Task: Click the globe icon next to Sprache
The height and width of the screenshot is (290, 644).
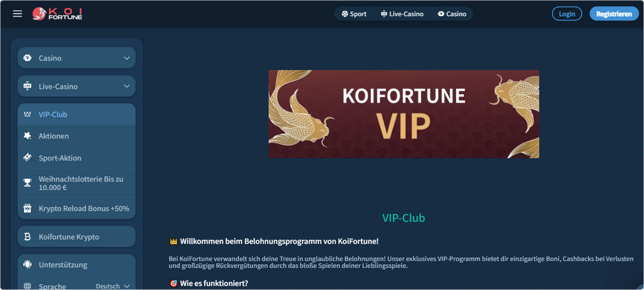Action: coord(27,286)
